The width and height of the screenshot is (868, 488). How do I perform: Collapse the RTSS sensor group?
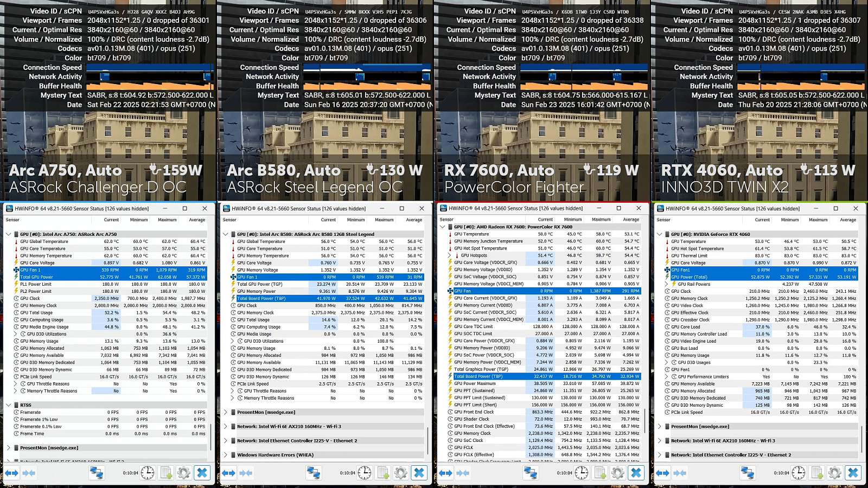(x=9, y=405)
